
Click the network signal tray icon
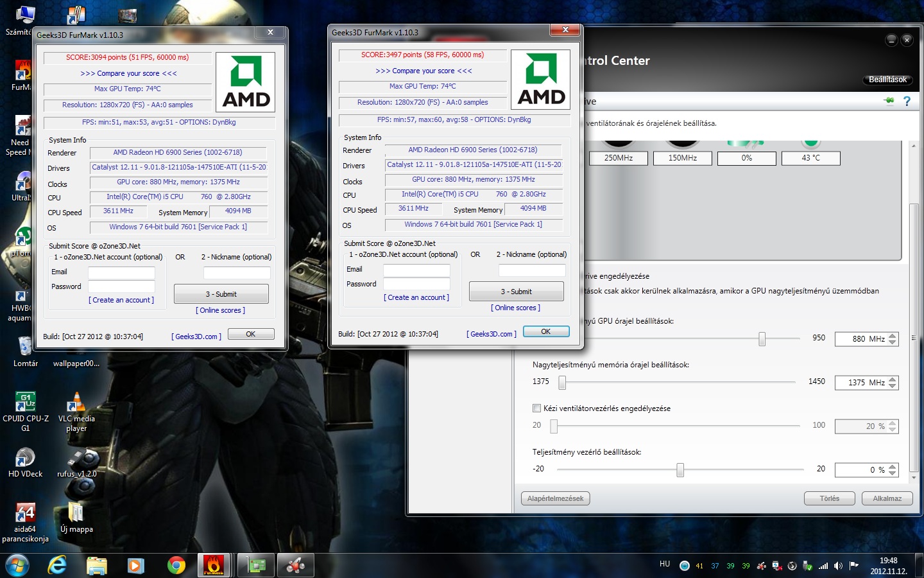823,566
